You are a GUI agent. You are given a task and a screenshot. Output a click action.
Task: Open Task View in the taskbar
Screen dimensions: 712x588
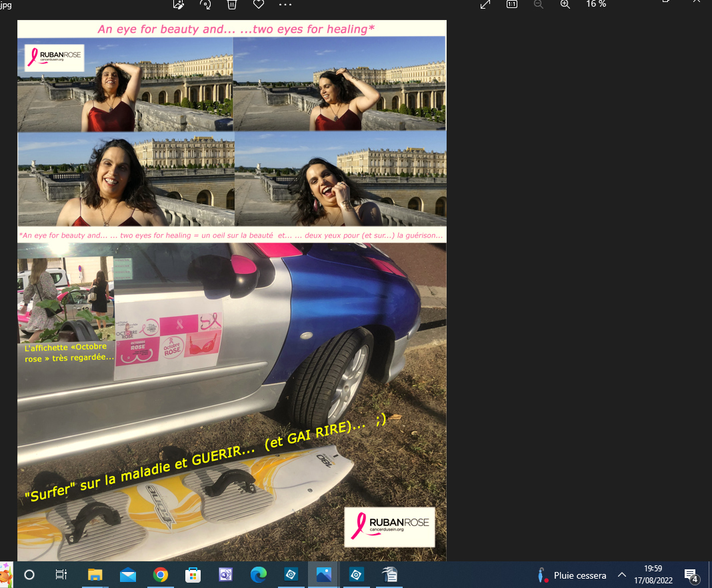(x=61, y=575)
